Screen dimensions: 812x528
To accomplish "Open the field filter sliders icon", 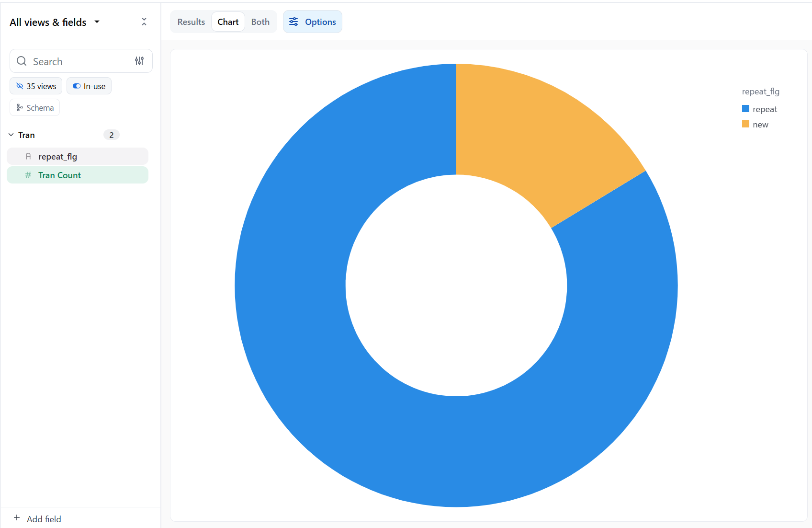I will pos(139,61).
